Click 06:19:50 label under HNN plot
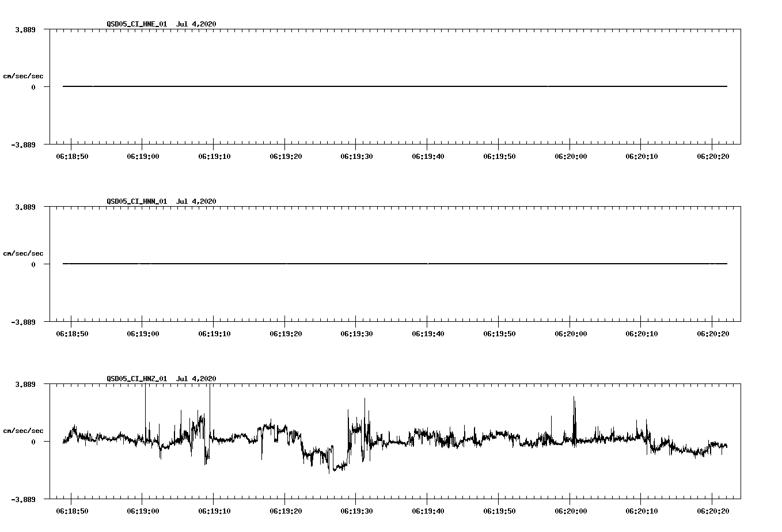 click(x=499, y=334)
